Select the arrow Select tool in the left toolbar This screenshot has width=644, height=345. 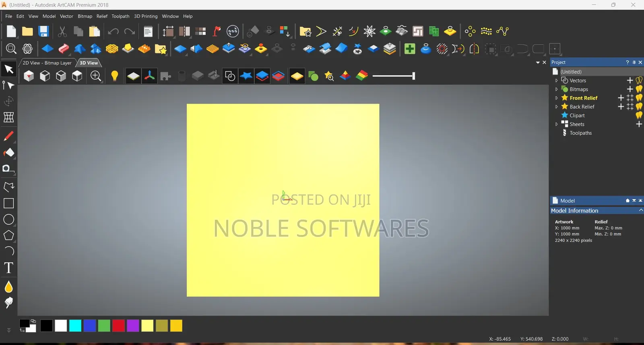pyautogui.click(x=9, y=69)
